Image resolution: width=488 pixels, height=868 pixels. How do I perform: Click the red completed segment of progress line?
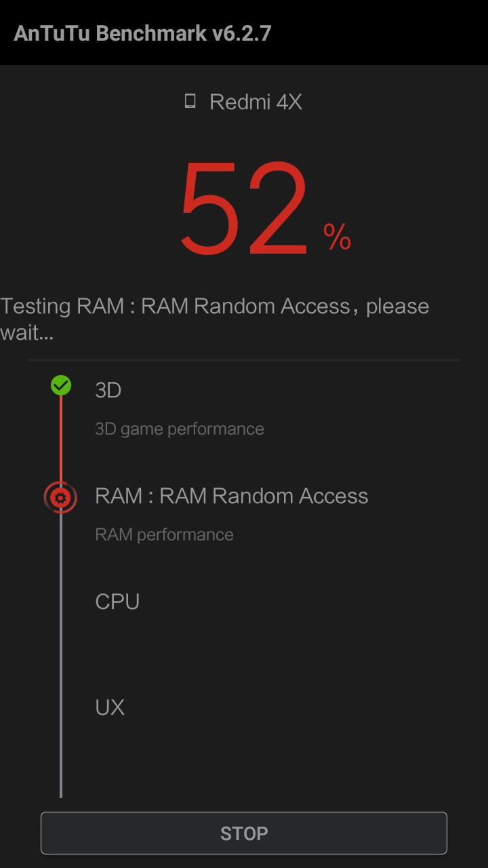(x=61, y=439)
